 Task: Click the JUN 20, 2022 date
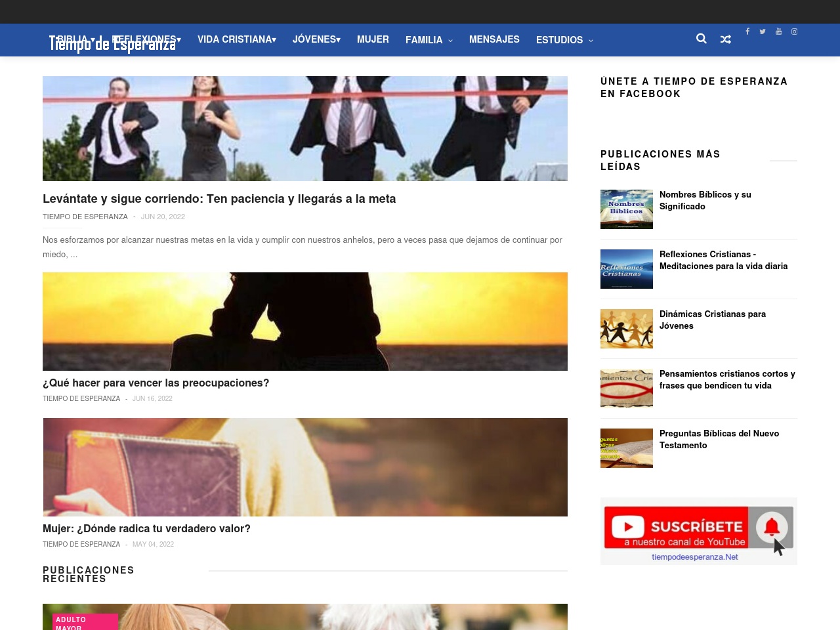click(x=163, y=217)
